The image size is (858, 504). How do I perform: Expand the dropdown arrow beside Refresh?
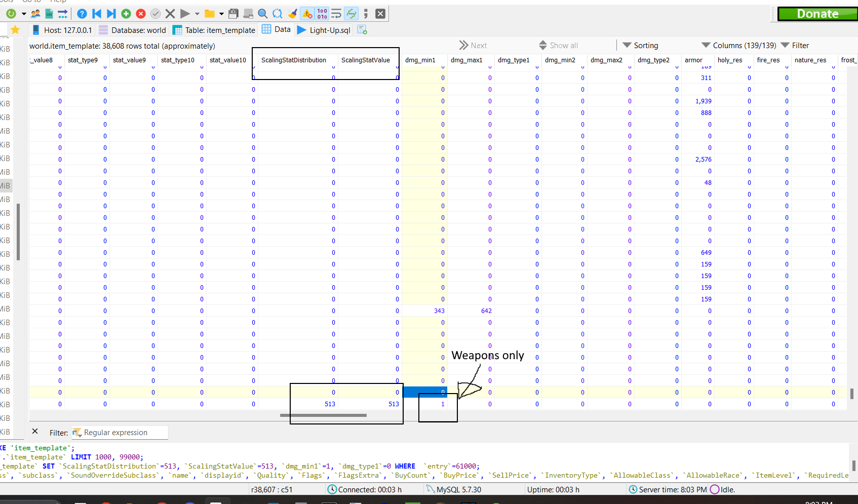pos(24,14)
